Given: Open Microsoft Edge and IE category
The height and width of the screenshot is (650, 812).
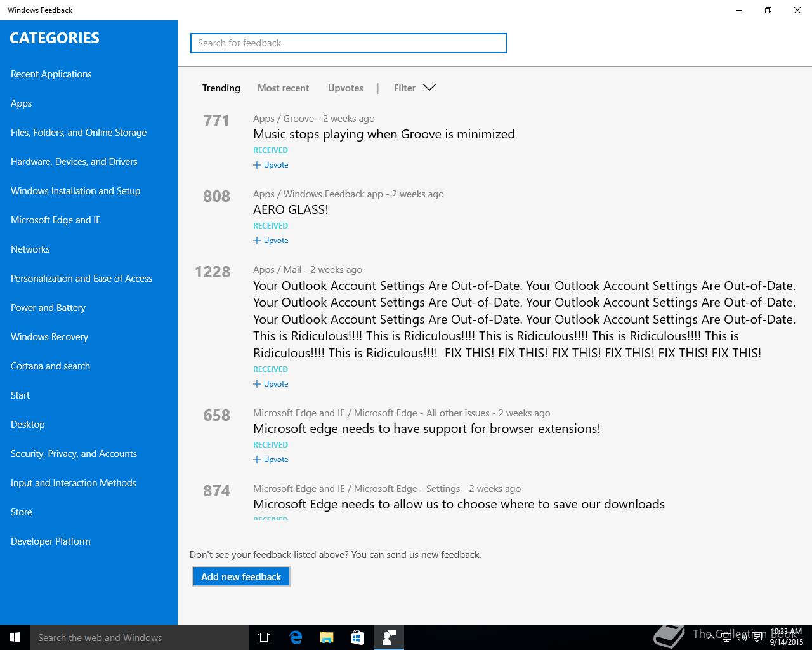Looking at the screenshot, I should (x=56, y=220).
